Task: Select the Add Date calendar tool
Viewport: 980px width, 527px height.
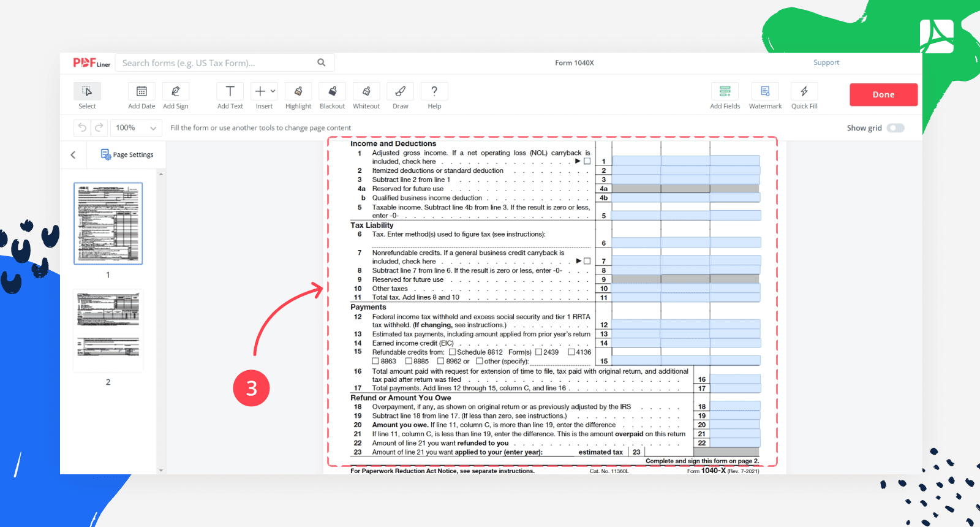Action: pos(141,91)
